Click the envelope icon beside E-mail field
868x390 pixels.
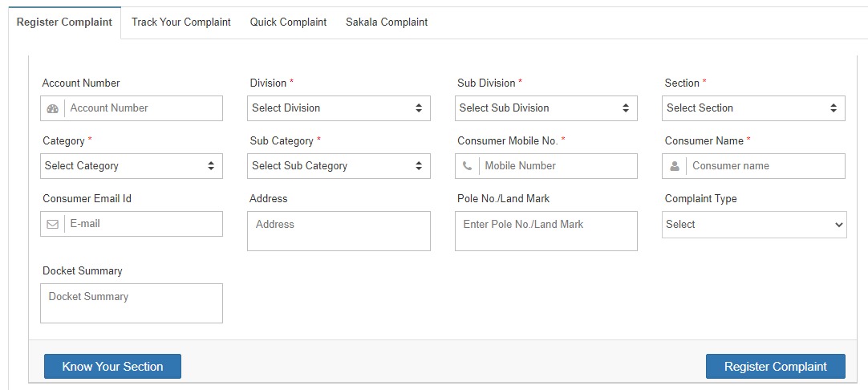point(53,224)
